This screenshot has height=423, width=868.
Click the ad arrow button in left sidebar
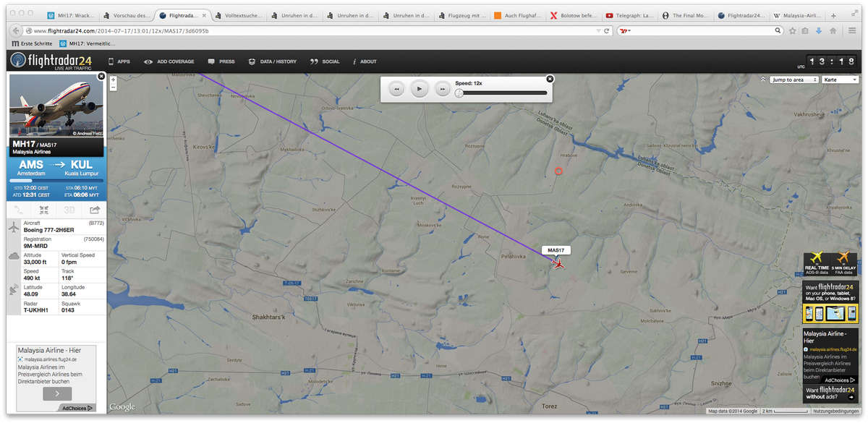point(57,394)
